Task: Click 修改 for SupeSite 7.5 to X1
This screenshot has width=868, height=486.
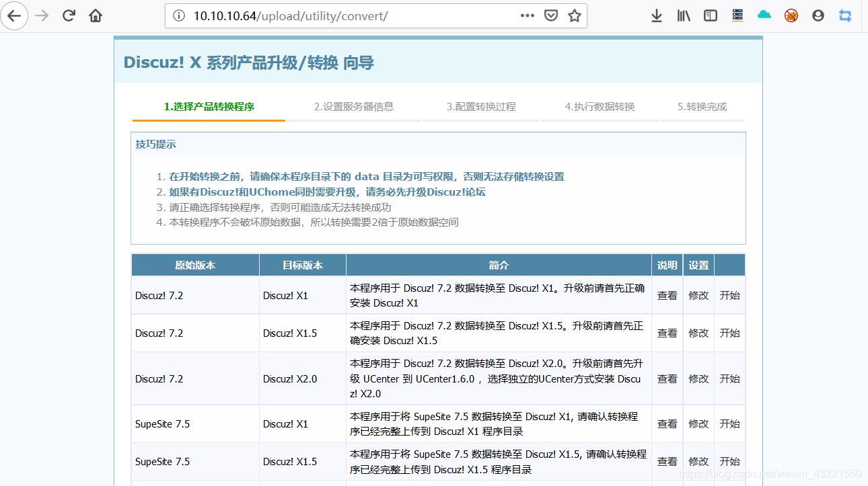Action: click(698, 423)
